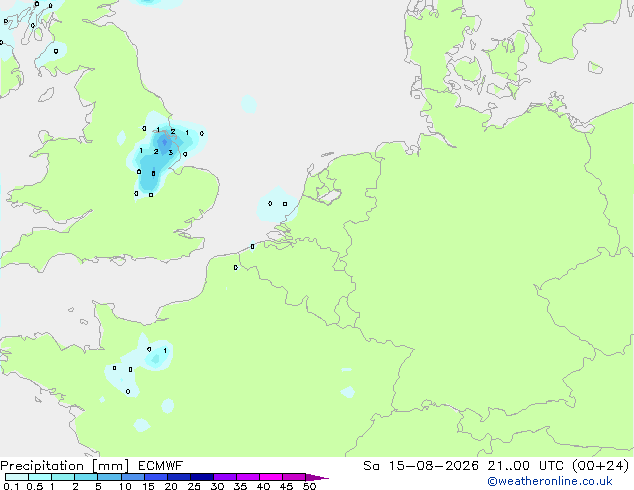Click the date '15-08-2026' text
Screen dimensions: 634x490
(x=433, y=466)
